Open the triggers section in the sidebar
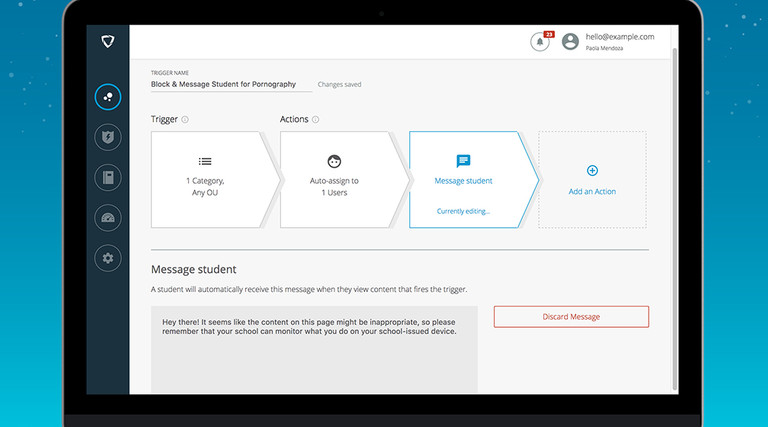 [108, 97]
